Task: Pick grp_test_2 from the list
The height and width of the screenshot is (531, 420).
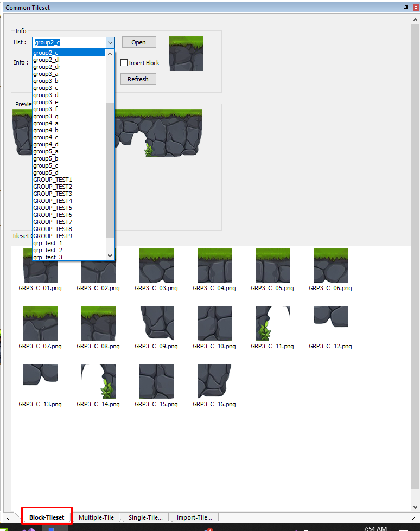Action: coord(47,250)
